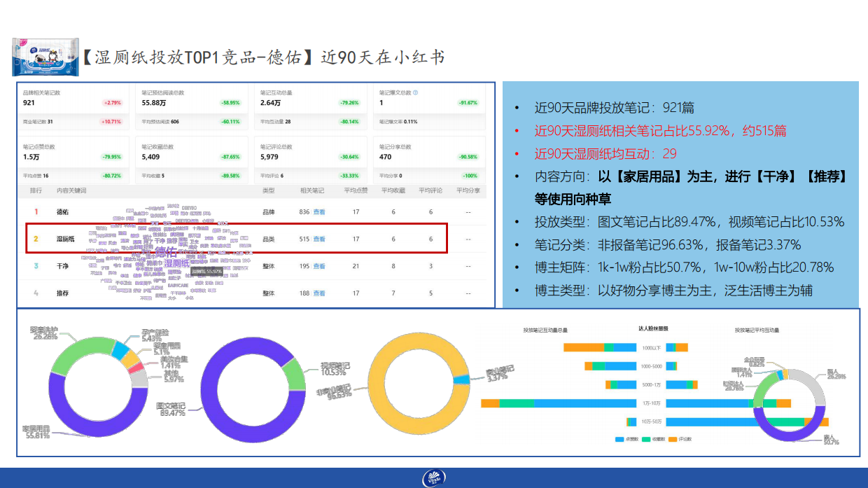Open 查看 link for the 推荐 keyword
The height and width of the screenshot is (488, 868).
[320, 291]
